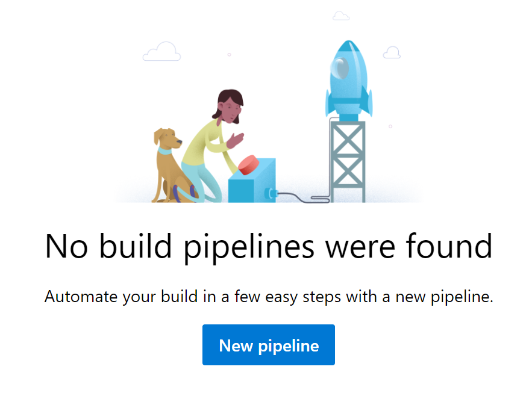Click the woman's face in the illustration
The width and height of the screenshot is (532, 396).
tap(230, 111)
